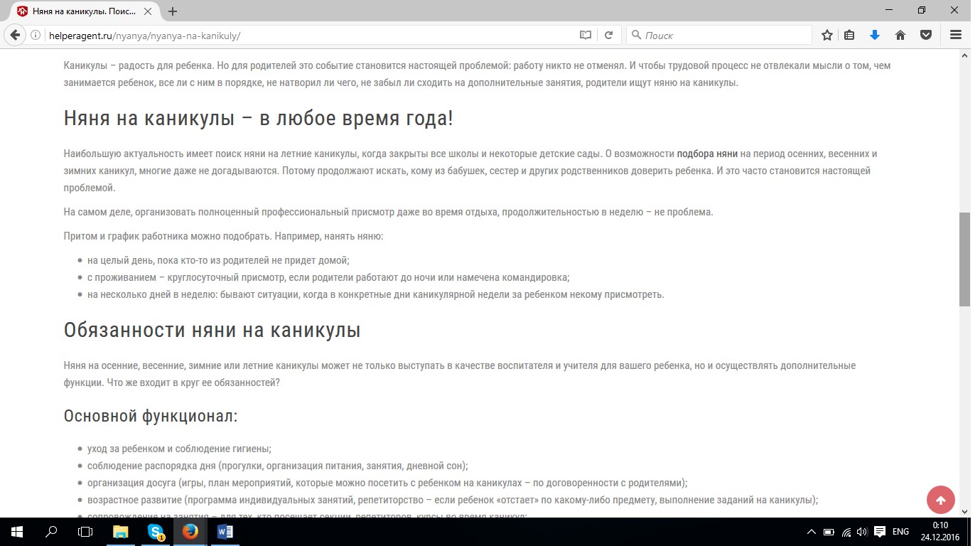Select the Няня на каникулы browser tab
Screen dimensions: 980x546
point(85,11)
